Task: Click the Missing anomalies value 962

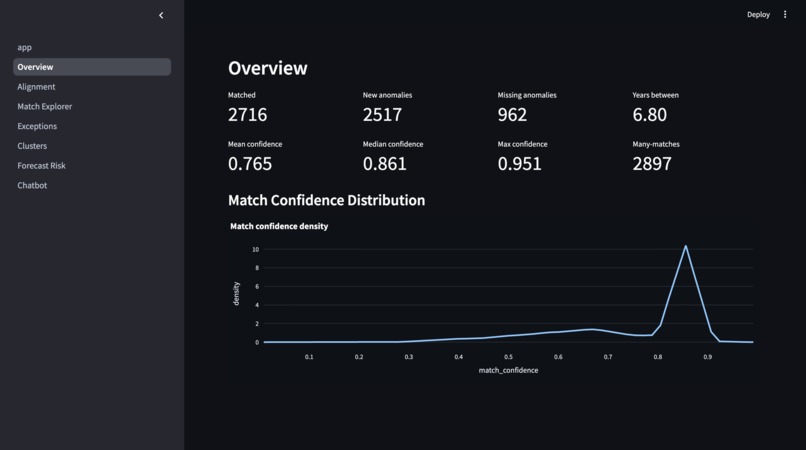Action: pyautogui.click(x=512, y=115)
